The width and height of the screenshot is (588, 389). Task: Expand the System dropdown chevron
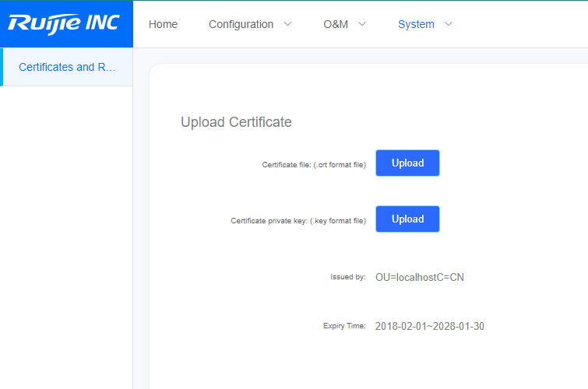(448, 24)
